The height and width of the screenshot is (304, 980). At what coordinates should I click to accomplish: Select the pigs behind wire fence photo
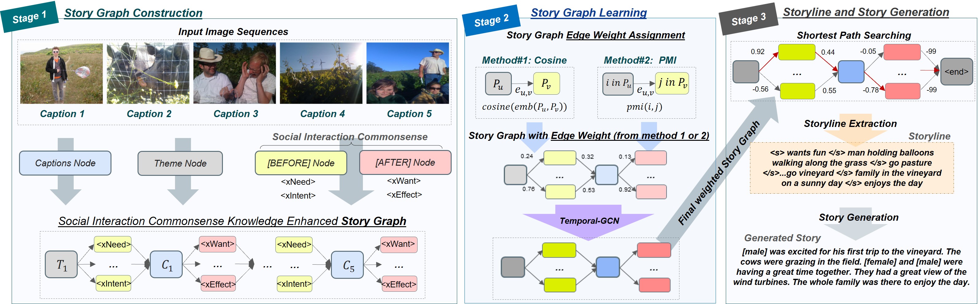tap(148, 73)
